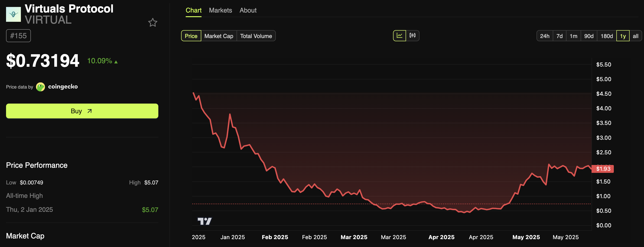Click the $1.93 current price label on axis
The height and width of the screenshot is (247, 644).
[603, 169]
